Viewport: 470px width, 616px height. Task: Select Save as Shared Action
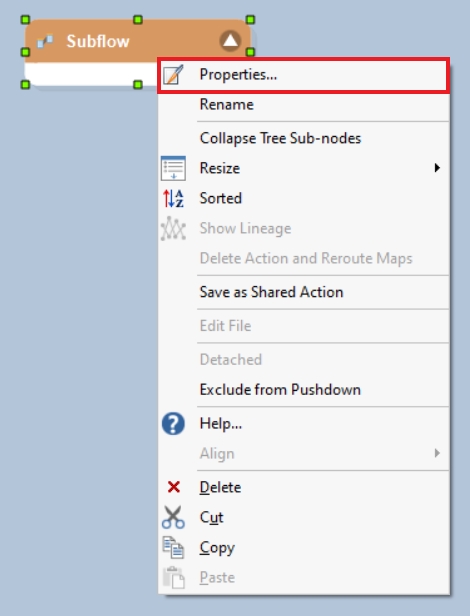303,292
